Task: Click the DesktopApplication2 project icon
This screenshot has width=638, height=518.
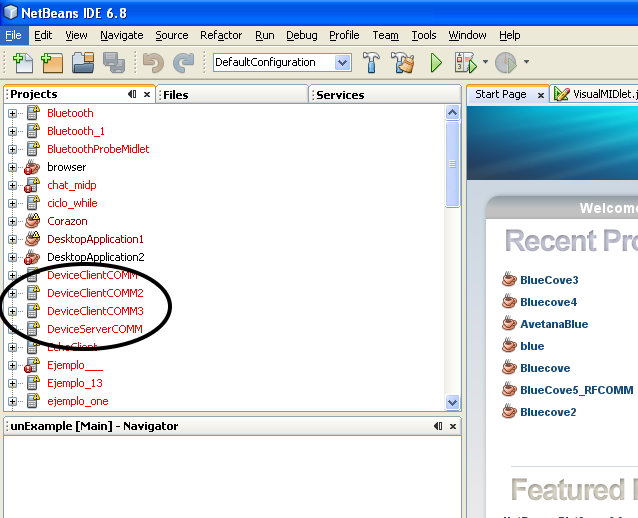Action: [x=32, y=257]
